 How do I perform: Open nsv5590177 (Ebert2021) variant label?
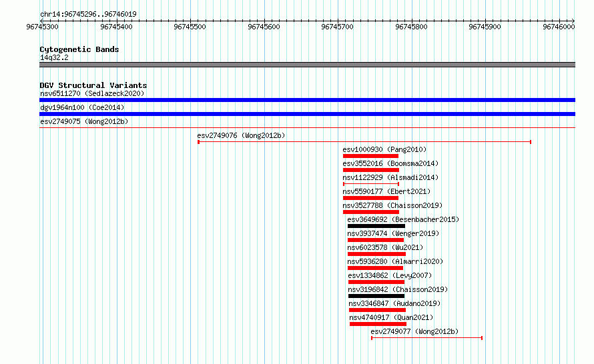[386, 191]
